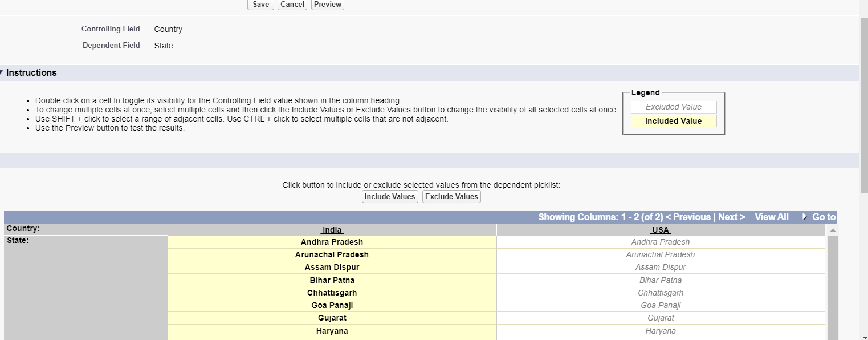Click the Go to link
This screenshot has height=340, width=868.
[x=824, y=217]
